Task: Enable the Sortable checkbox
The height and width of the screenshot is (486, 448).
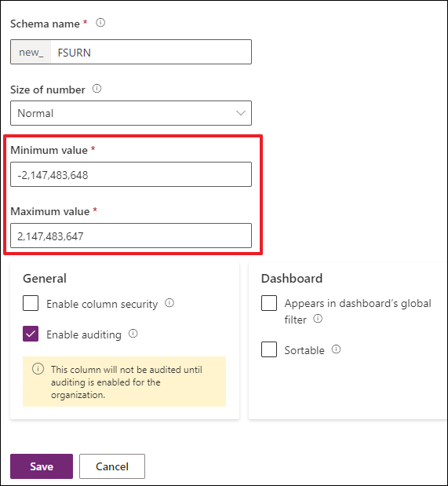Action: [269, 349]
